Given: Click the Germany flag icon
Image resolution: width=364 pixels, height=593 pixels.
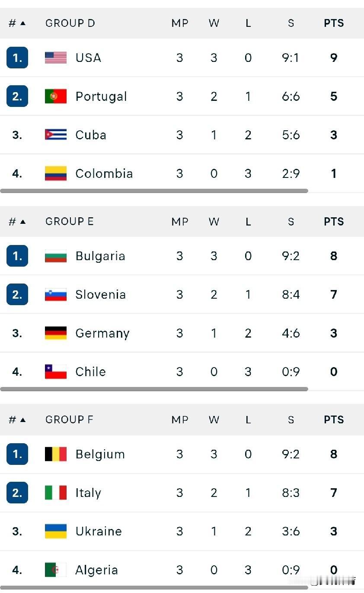Looking at the screenshot, I should pos(56,333).
